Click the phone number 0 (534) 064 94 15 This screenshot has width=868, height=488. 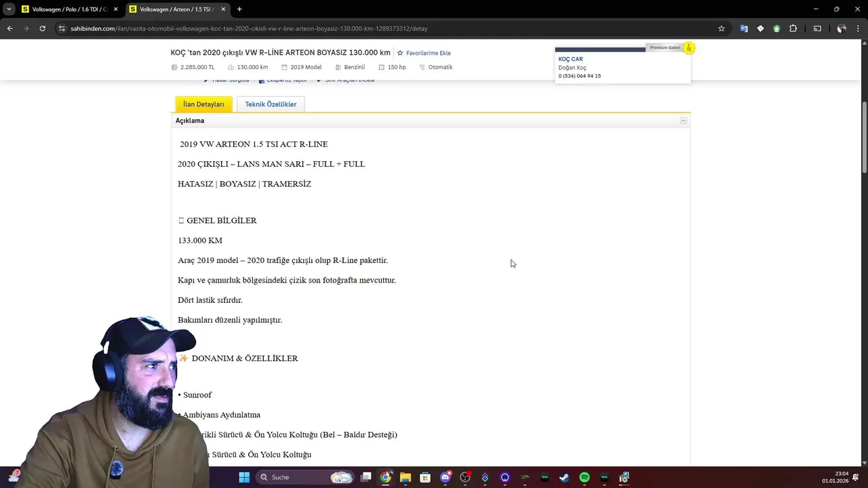[579, 76]
